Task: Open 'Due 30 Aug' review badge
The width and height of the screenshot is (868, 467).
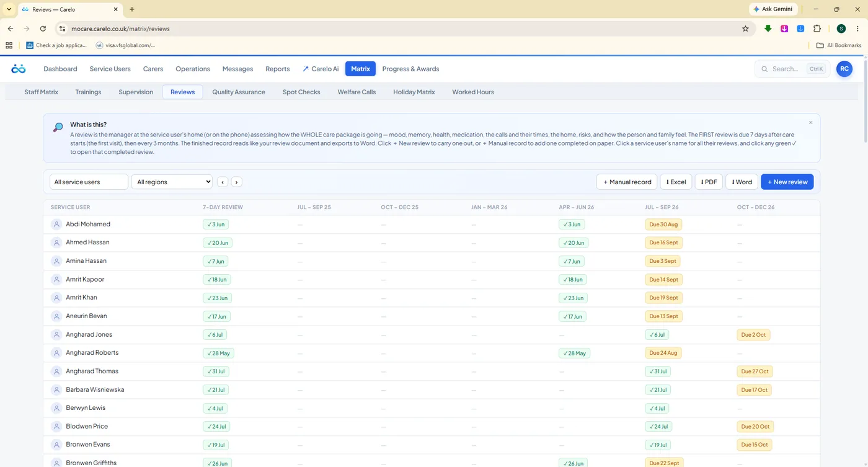Action: [x=663, y=225]
